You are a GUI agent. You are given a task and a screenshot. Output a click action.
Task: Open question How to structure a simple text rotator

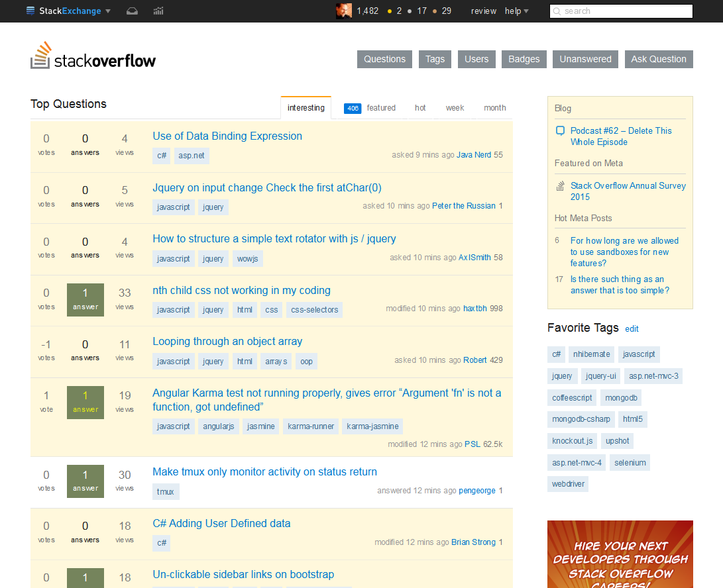[x=274, y=238]
